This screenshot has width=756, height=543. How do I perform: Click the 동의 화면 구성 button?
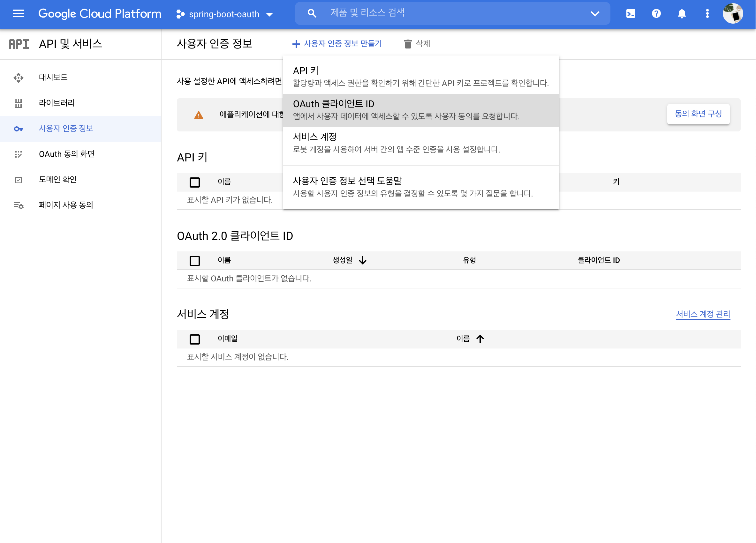[x=698, y=114]
